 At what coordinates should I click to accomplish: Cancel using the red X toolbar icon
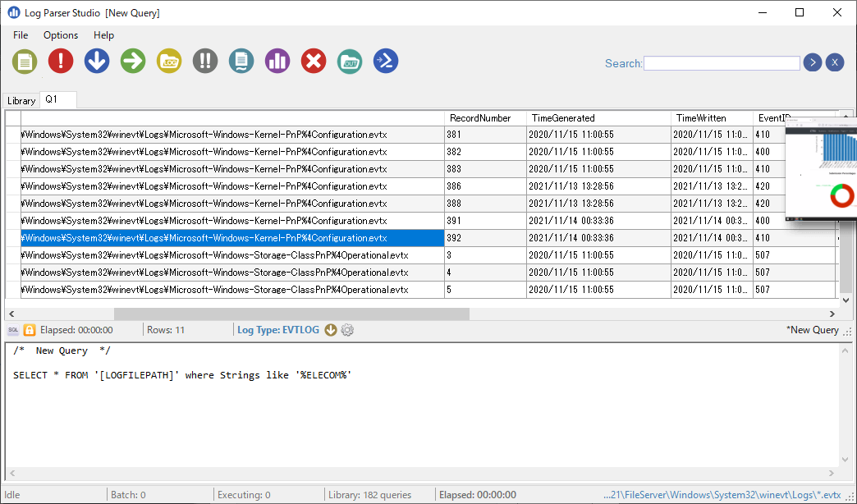313,61
